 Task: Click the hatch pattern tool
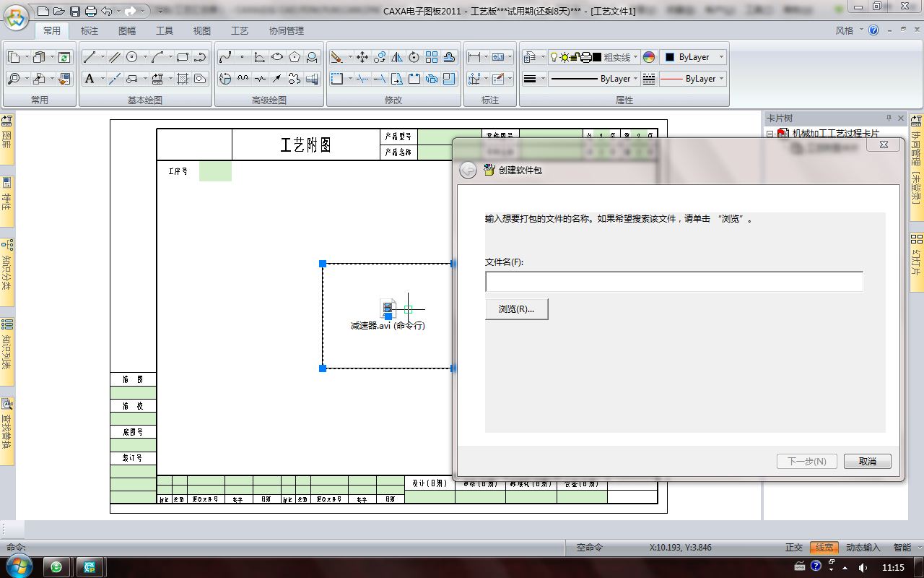click(x=183, y=79)
